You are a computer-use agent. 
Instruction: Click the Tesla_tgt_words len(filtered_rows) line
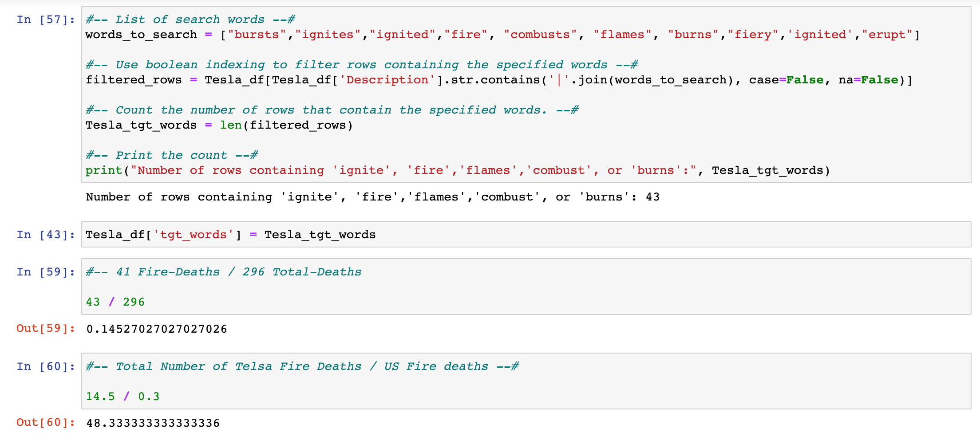pos(219,125)
